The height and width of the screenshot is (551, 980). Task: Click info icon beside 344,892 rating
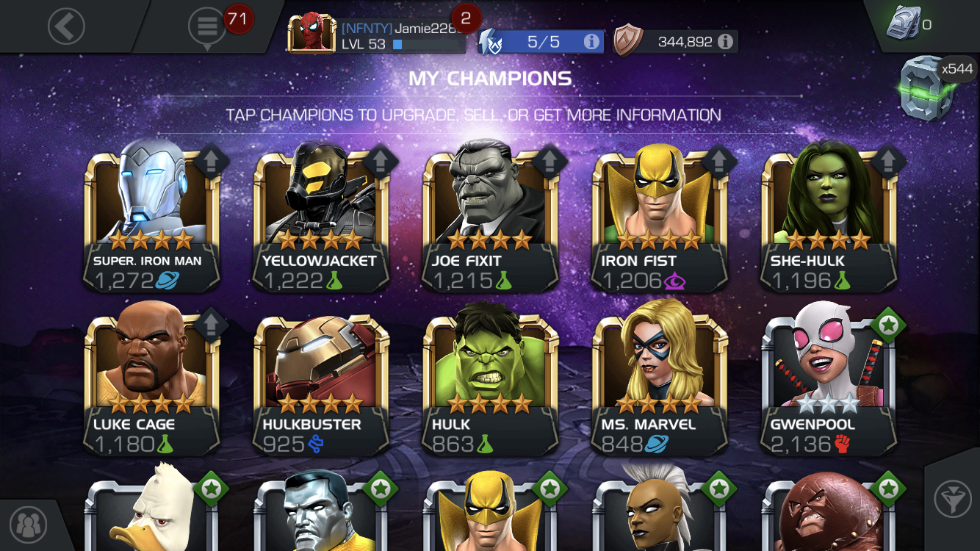725,42
